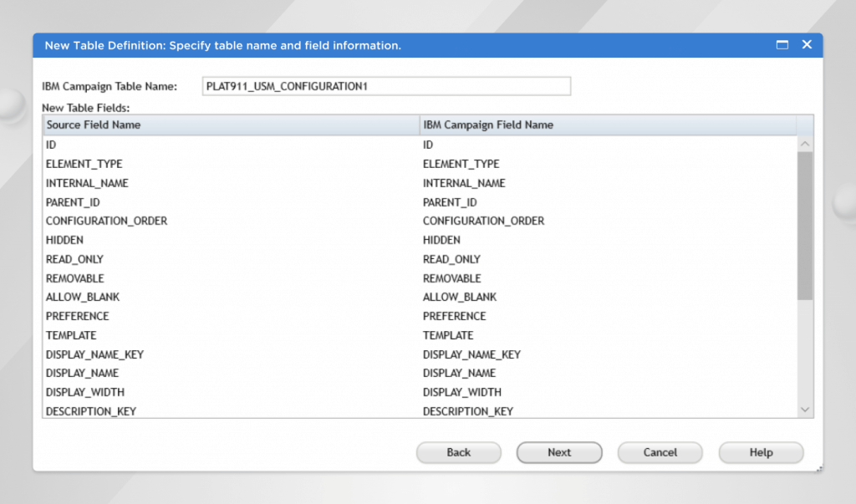The height and width of the screenshot is (504, 856).
Task: Select the TEMPLATE source field row
Action: [71, 335]
